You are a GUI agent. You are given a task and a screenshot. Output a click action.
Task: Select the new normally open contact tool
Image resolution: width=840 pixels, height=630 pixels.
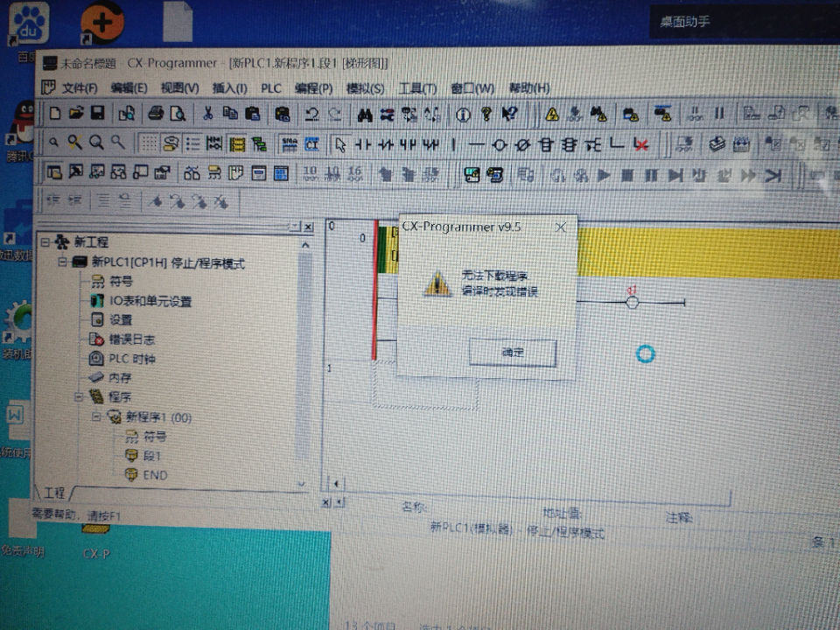coord(362,144)
